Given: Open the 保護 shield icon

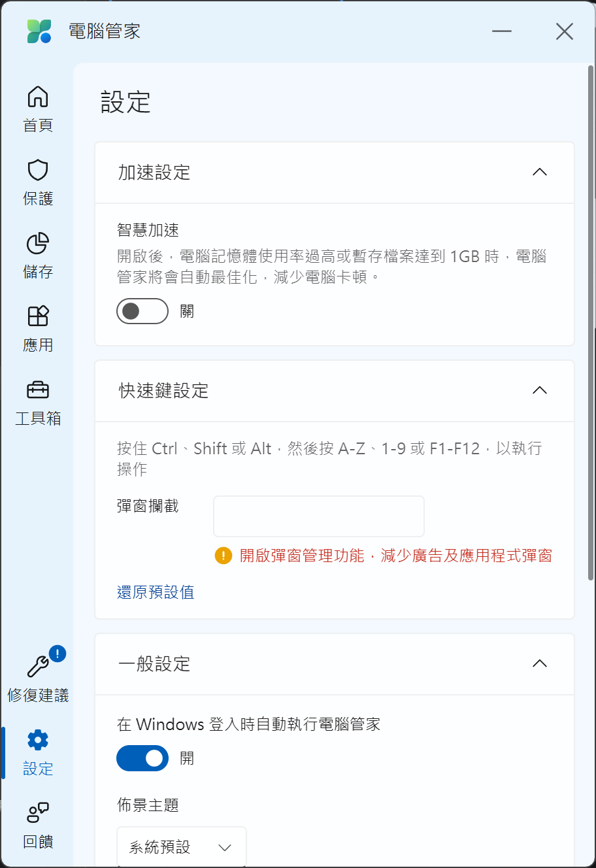Looking at the screenshot, I should tap(38, 170).
